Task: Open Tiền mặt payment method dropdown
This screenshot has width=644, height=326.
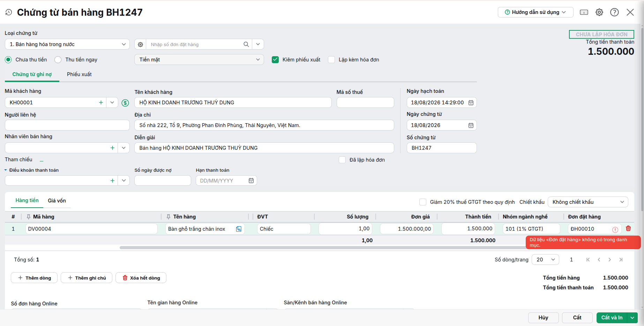Action: click(199, 60)
